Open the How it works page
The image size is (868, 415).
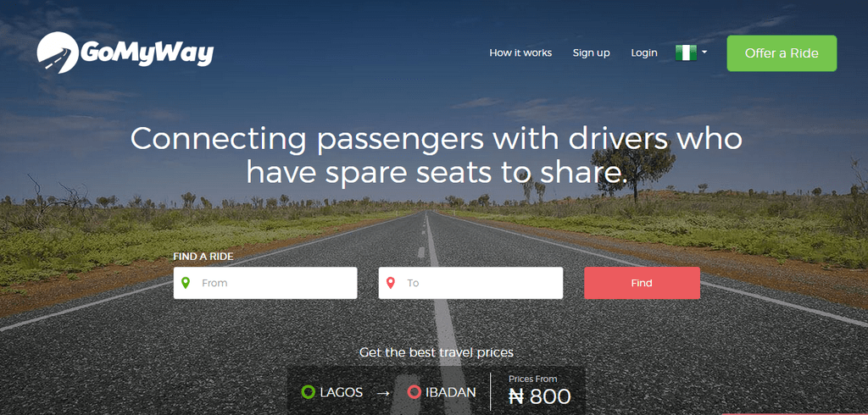(520, 53)
